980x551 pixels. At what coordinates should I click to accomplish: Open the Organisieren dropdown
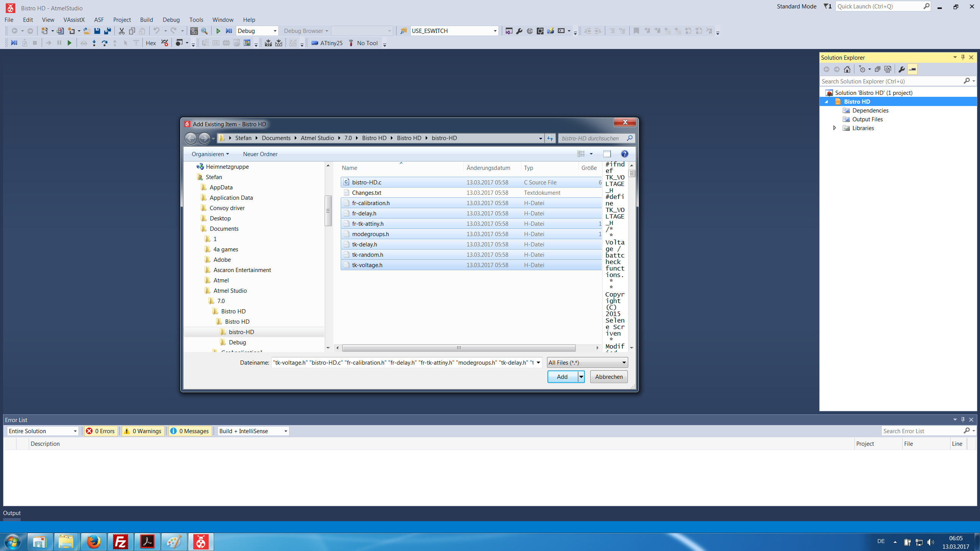pyautogui.click(x=210, y=154)
